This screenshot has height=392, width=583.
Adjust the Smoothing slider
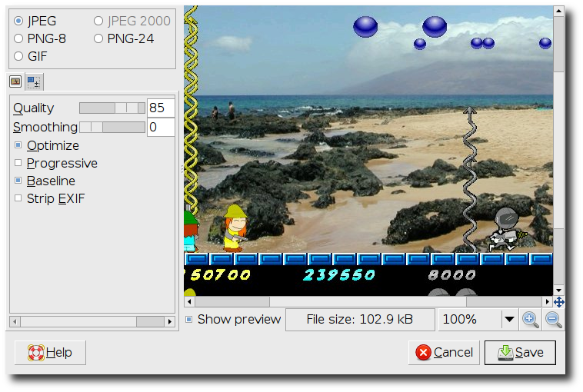(112, 127)
